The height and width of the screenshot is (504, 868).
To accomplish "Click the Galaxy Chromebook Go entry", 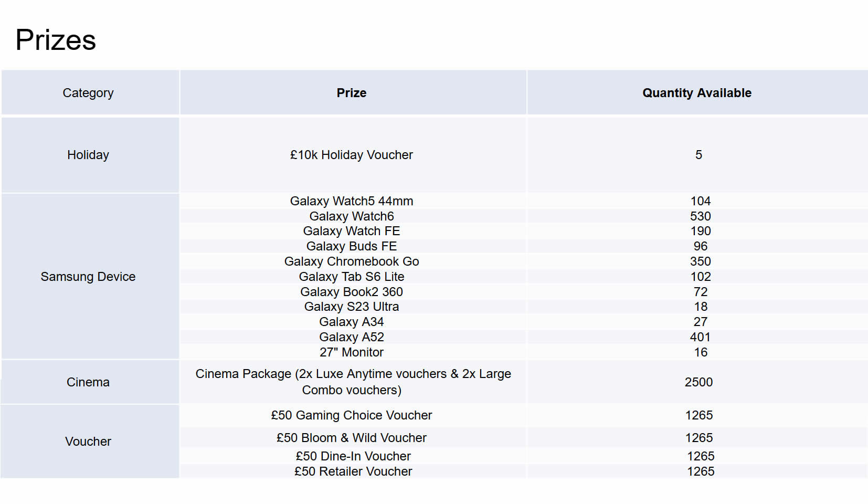I will click(352, 261).
